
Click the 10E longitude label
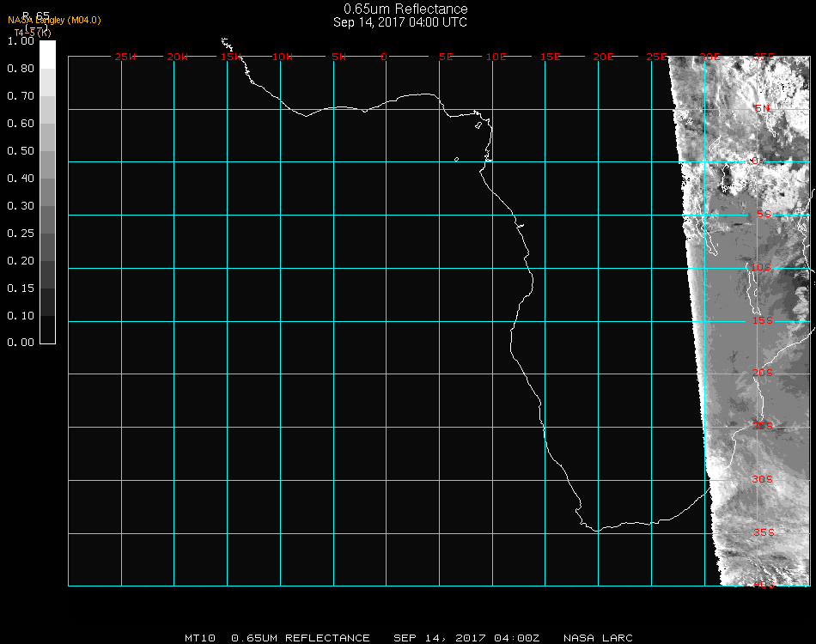[x=496, y=57]
